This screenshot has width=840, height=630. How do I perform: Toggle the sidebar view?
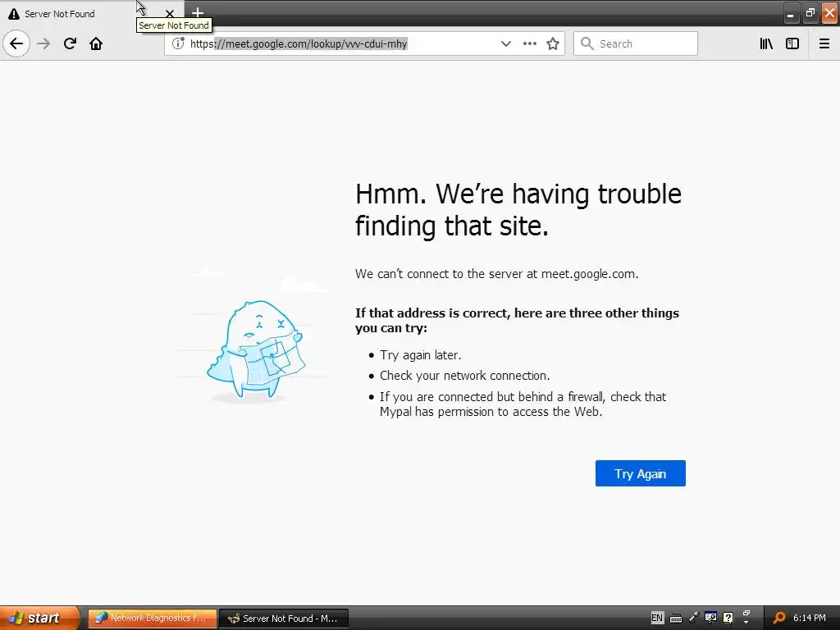coord(792,43)
